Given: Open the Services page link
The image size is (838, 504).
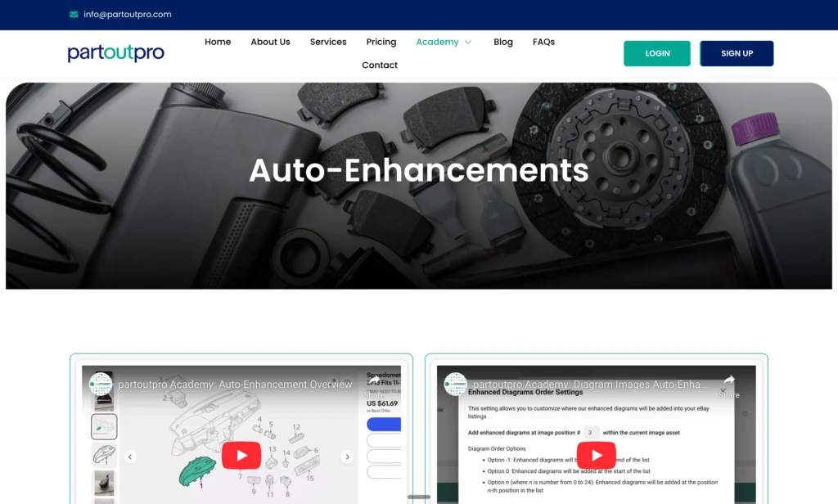Looking at the screenshot, I should click(327, 42).
